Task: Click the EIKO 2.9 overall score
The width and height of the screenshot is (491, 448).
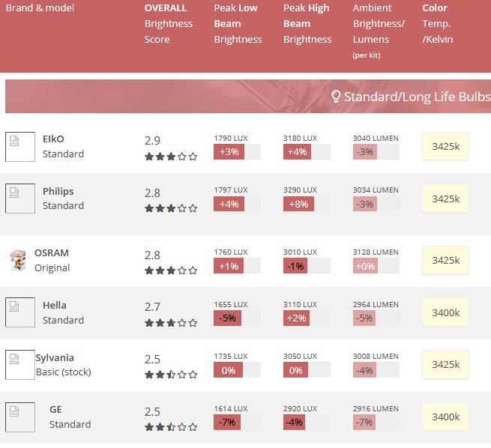Action: (152, 141)
